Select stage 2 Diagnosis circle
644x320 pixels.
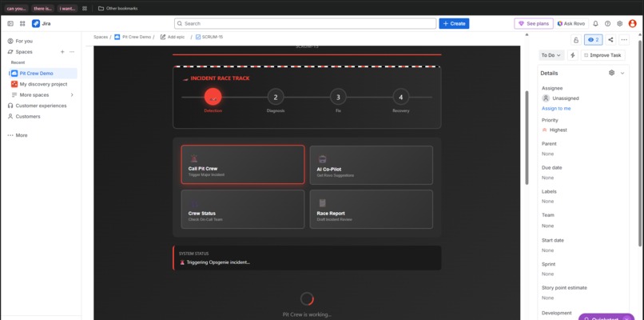pyautogui.click(x=276, y=97)
